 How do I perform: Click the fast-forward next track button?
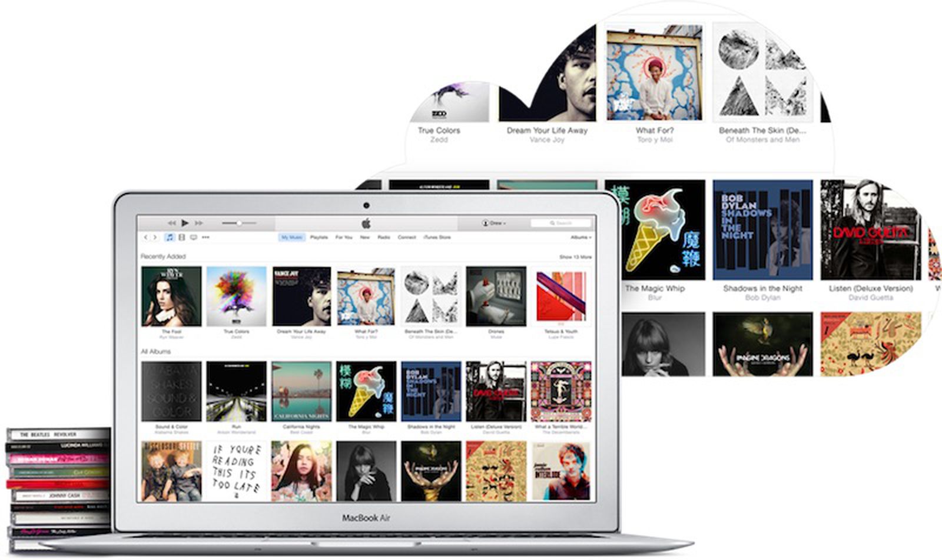pos(199,224)
